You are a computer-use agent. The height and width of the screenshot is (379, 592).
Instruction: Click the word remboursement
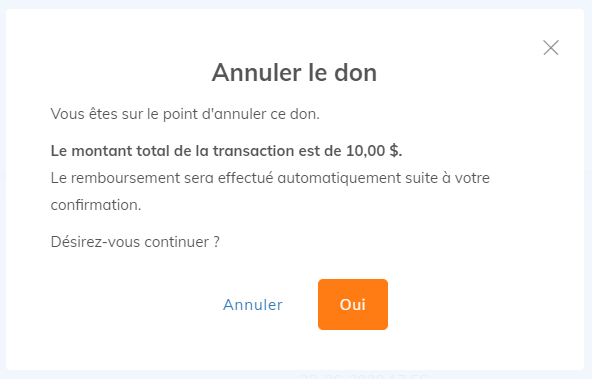click(x=125, y=178)
